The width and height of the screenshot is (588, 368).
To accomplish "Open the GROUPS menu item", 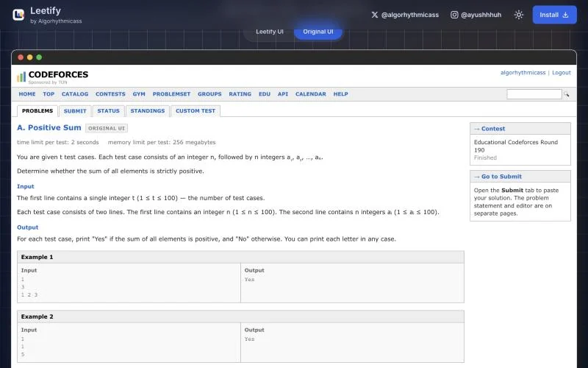I will point(209,94).
